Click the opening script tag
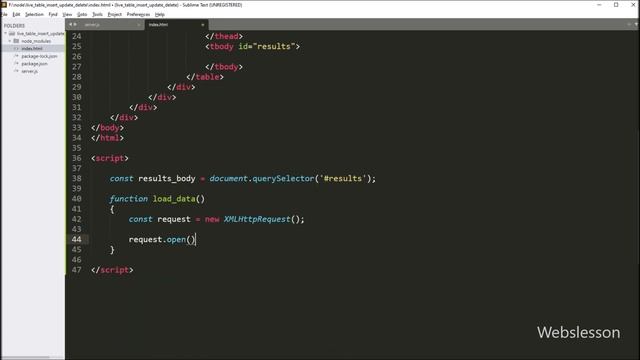 (110, 158)
